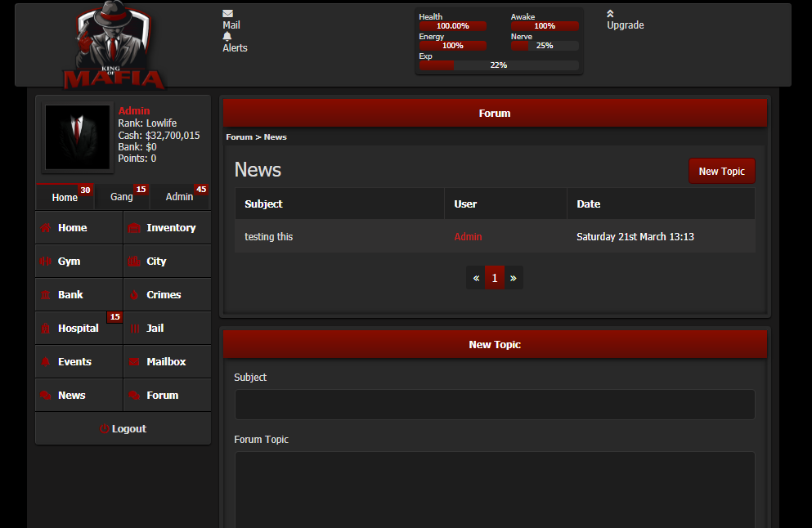812x528 pixels.
Task: Click the Bank building icon
Action: tap(46, 295)
